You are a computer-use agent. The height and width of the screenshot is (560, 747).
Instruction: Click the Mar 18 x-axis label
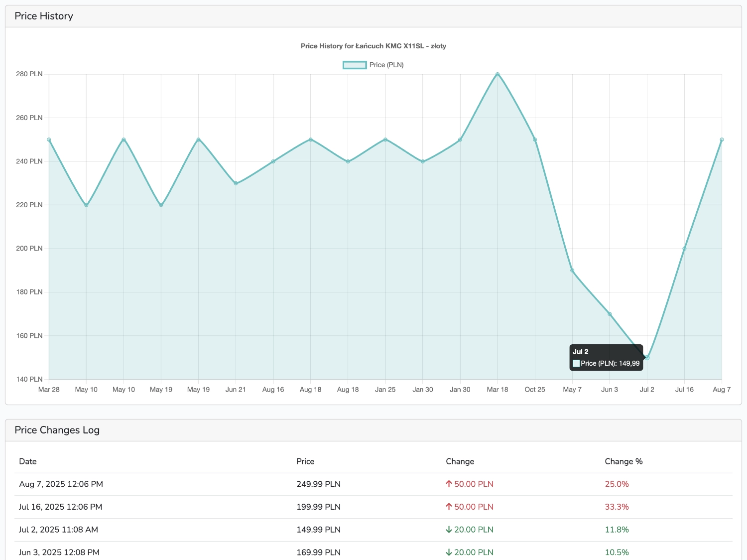498,390
